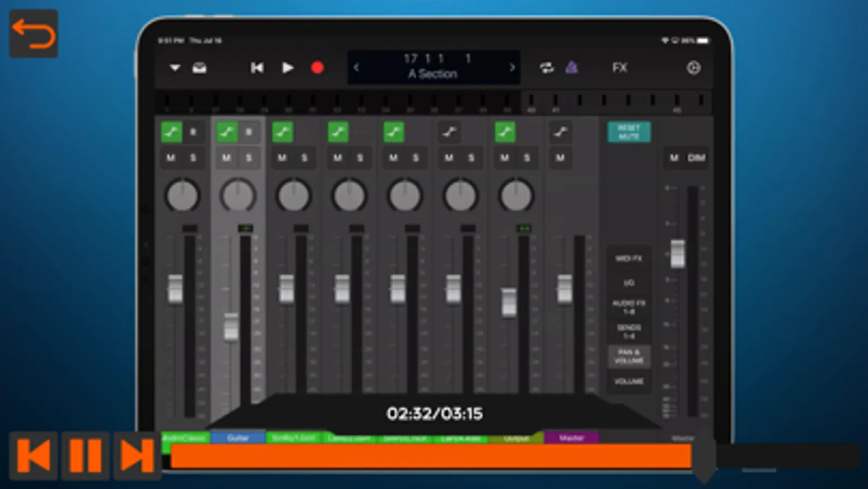Viewport: 868px width, 489px height.
Task: Toggle the purple metronome icon
Action: 572,67
